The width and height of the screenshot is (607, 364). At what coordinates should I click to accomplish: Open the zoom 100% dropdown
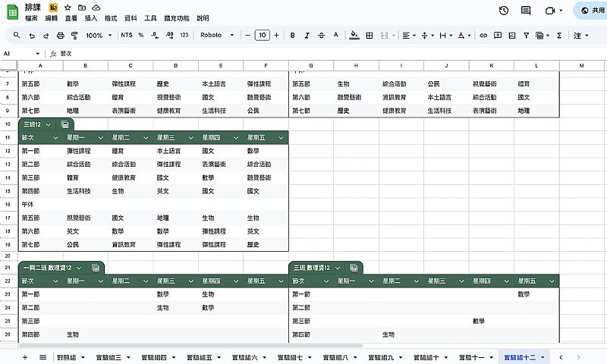(x=98, y=36)
